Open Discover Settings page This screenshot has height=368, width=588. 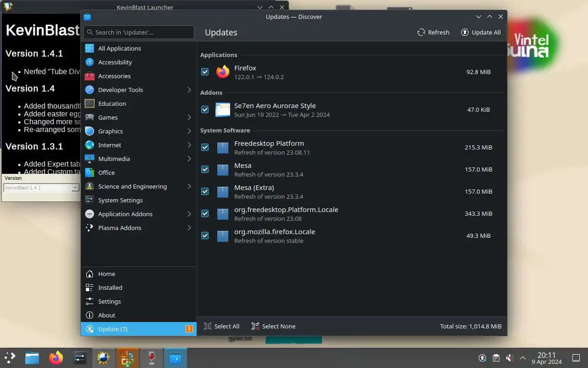point(139,301)
